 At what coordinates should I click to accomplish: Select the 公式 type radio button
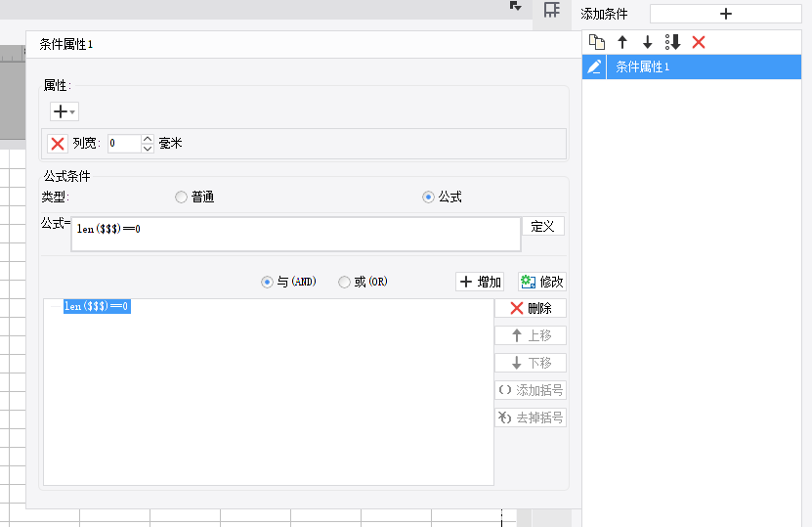click(428, 197)
